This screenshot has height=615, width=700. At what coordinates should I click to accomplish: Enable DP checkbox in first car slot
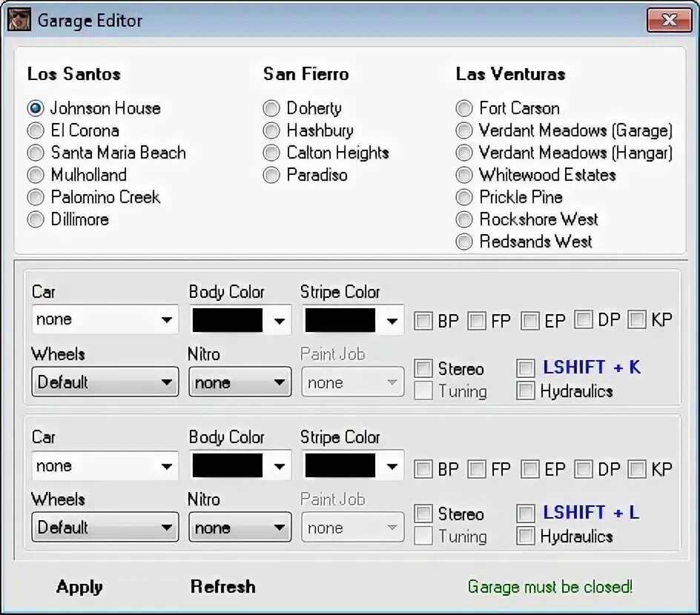(584, 319)
